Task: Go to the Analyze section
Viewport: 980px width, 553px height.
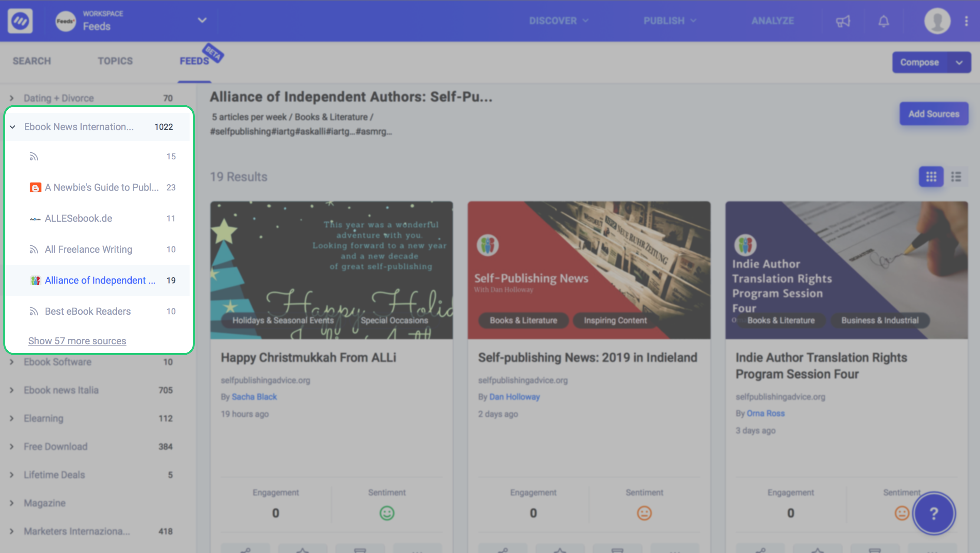Action: (772, 21)
